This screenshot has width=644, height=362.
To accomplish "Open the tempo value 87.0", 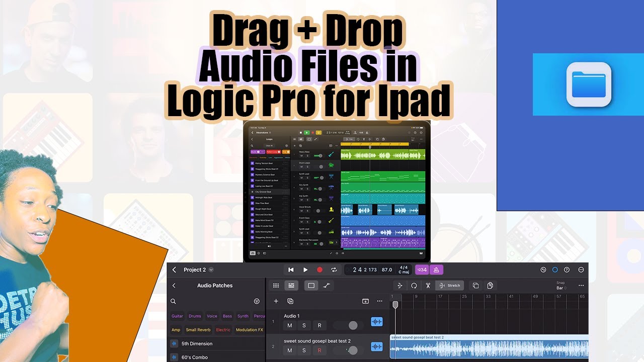I will [387, 270].
